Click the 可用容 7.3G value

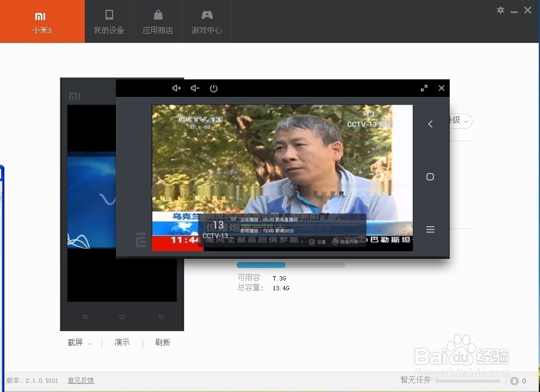(280, 278)
